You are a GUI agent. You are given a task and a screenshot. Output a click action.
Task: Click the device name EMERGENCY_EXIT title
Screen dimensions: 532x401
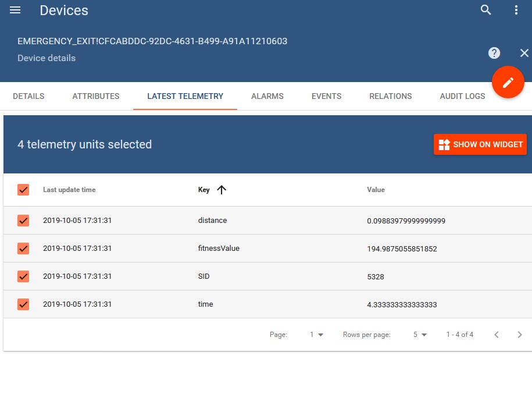152,41
